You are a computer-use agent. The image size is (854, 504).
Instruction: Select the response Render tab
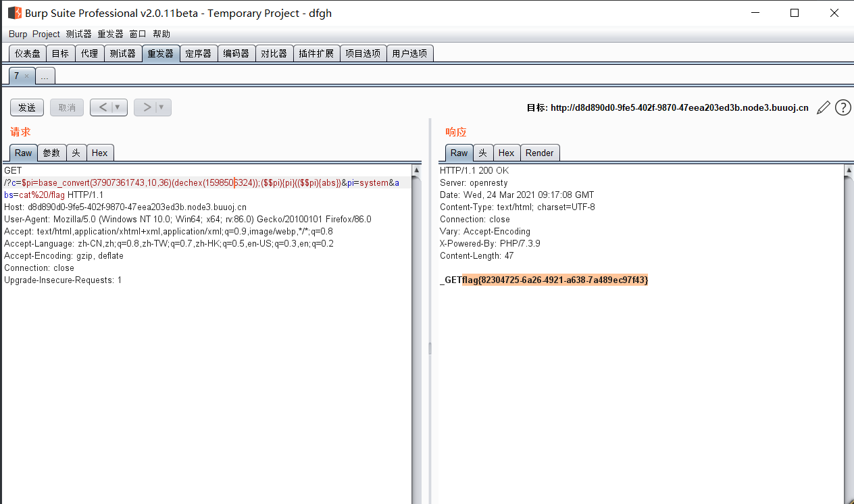540,153
